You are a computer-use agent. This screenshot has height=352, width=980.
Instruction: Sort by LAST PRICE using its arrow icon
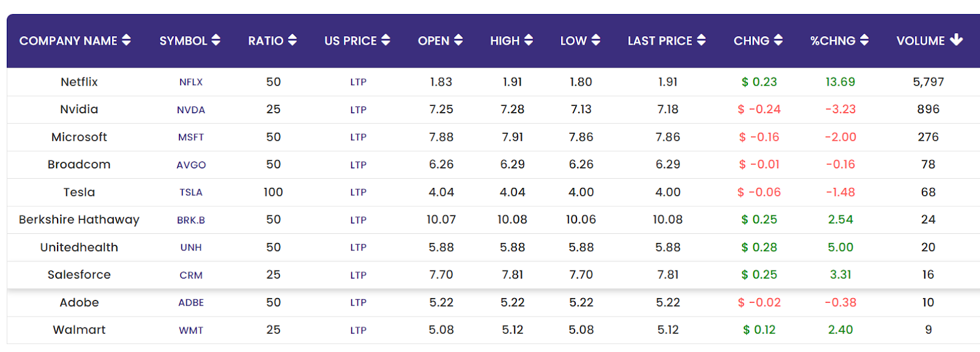(x=701, y=40)
